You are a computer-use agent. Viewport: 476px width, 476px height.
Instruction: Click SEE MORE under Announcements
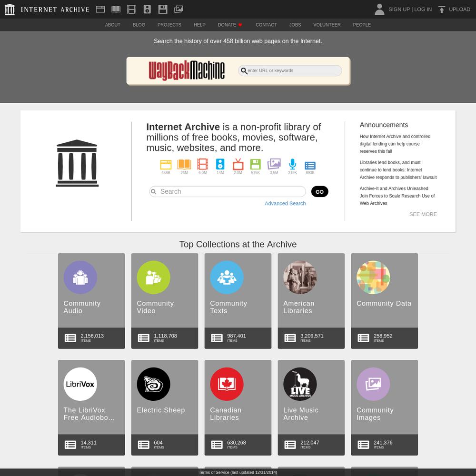tap(423, 214)
